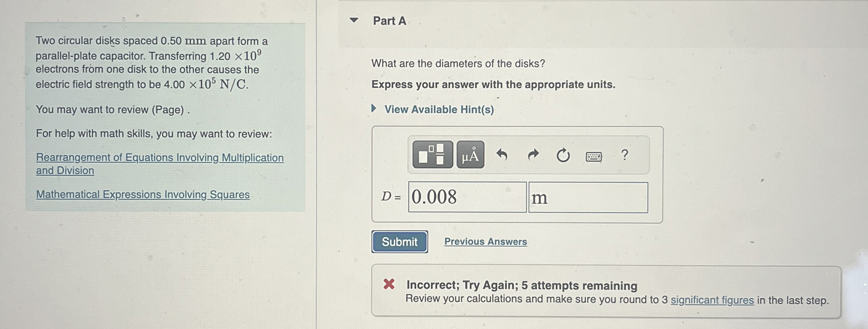The height and width of the screenshot is (329, 868).
Task: Collapse the Part A section
Action: tap(354, 20)
